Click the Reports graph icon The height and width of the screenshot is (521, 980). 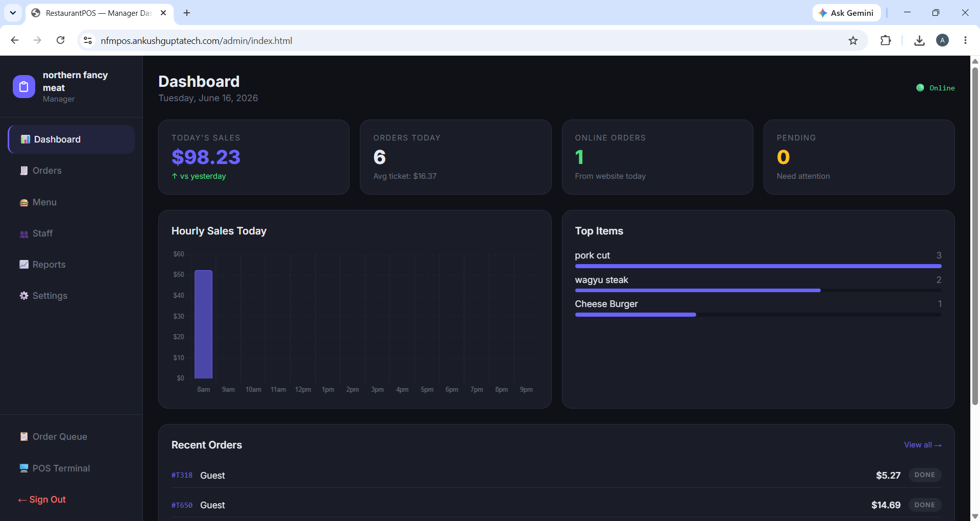pos(24,265)
